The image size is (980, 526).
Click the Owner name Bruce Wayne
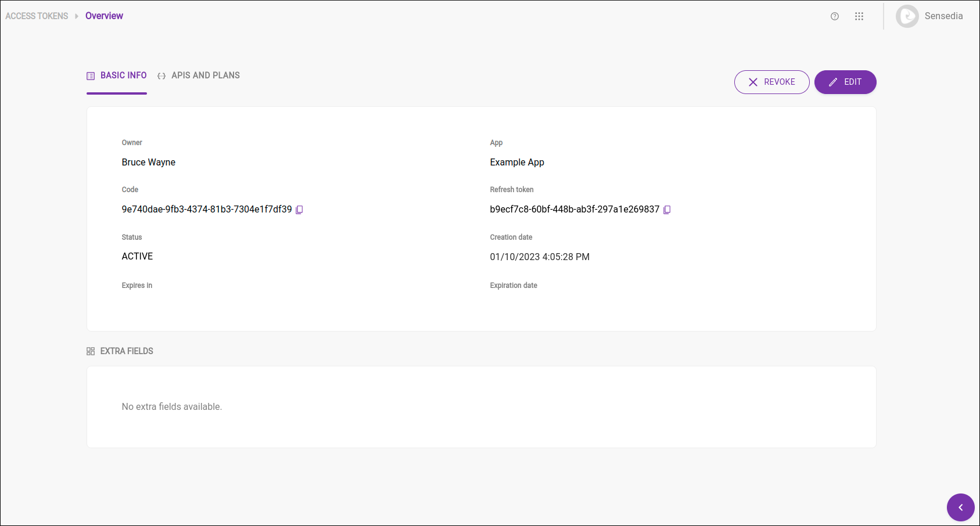149,162
